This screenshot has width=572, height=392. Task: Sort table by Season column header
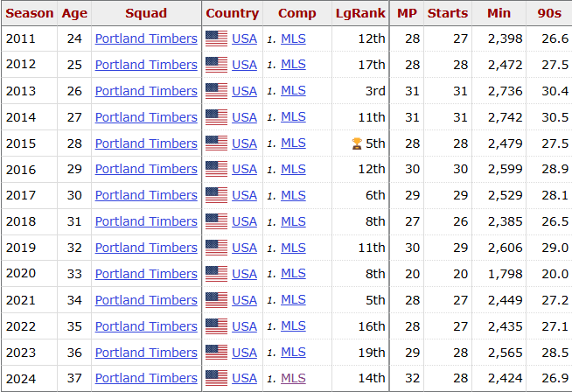(29, 13)
